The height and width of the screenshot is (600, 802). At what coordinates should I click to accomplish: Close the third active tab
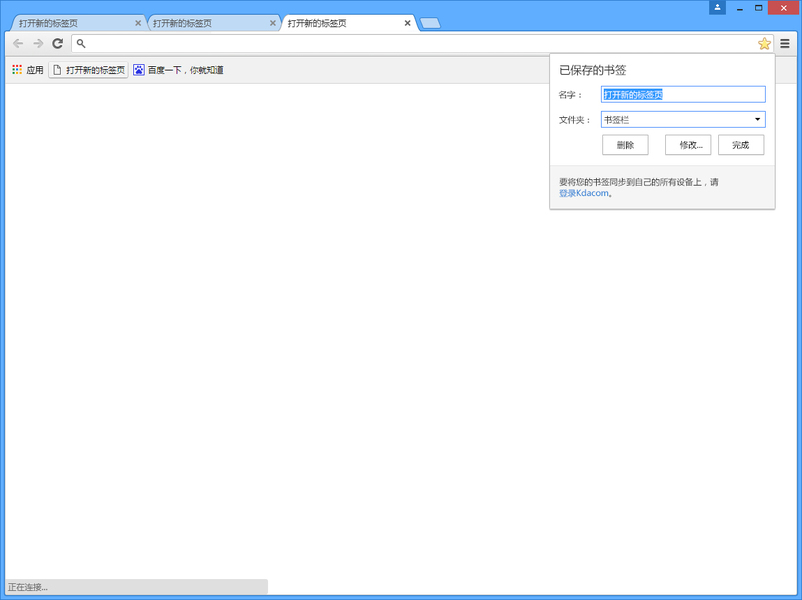[408, 23]
